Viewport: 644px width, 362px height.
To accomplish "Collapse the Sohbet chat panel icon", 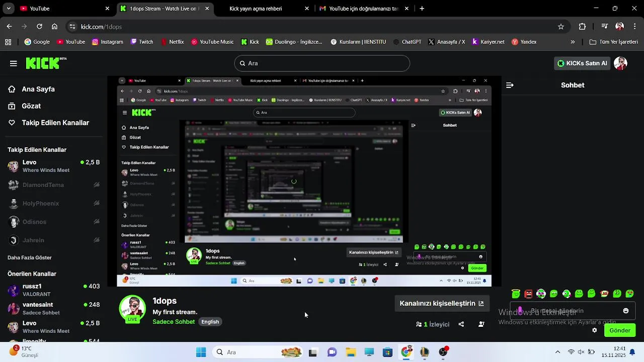I will pyautogui.click(x=510, y=85).
